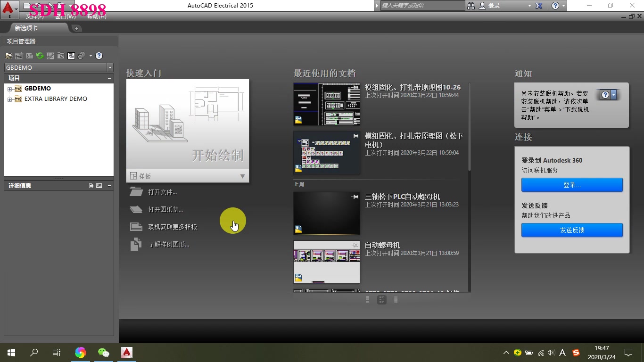
Task: Click the 了解样例图形 documents icon
Action: click(136, 244)
